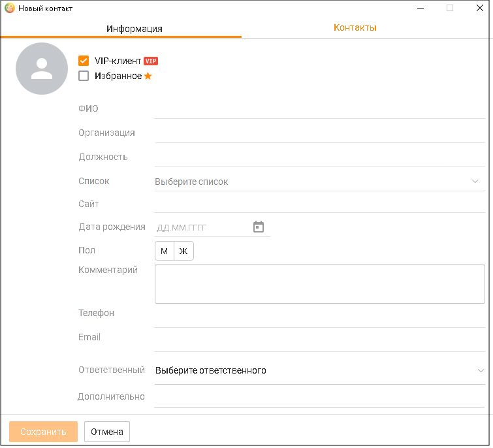The height and width of the screenshot is (448, 493).
Task: Click inside the Комментарий text area
Action: pos(320,284)
